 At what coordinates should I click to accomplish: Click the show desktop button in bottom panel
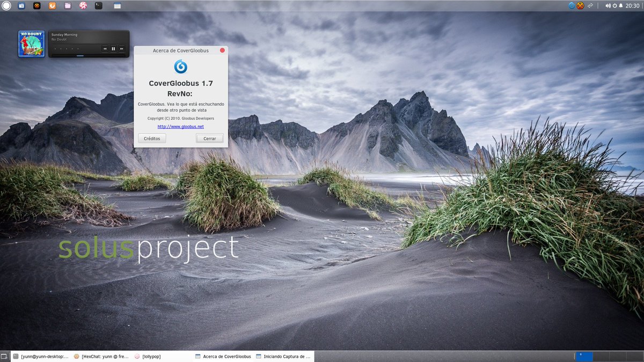(x=4, y=357)
